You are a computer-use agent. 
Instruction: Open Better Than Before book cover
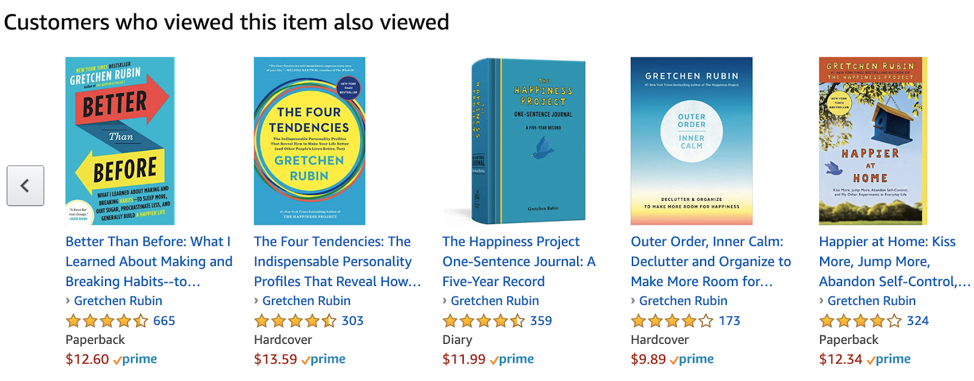tap(120, 141)
